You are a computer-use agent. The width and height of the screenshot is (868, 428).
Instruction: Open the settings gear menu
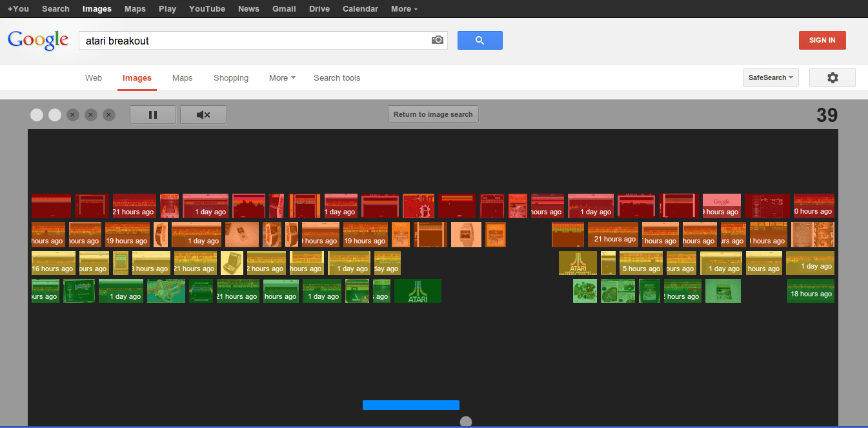(x=833, y=77)
